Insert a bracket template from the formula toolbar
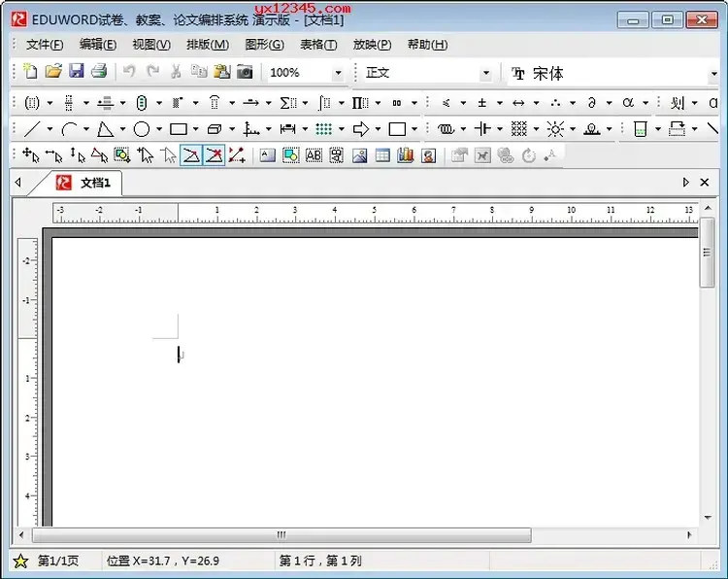 [32, 103]
